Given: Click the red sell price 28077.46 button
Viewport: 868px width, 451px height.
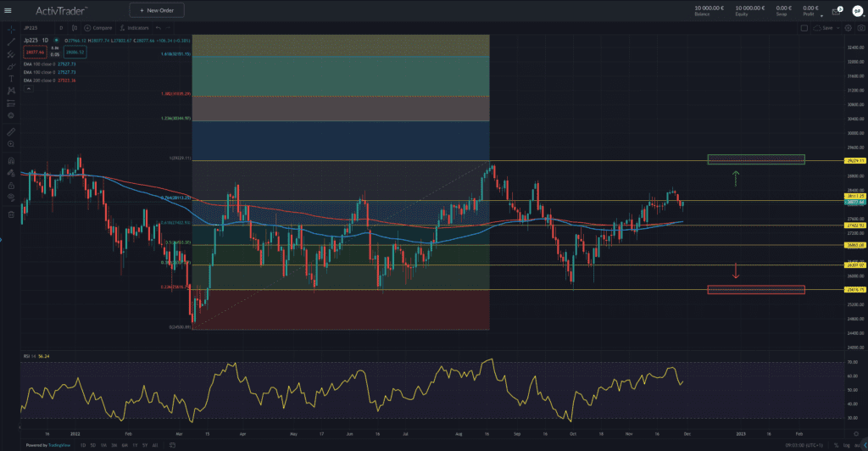Looking at the screenshot, I should (x=34, y=52).
